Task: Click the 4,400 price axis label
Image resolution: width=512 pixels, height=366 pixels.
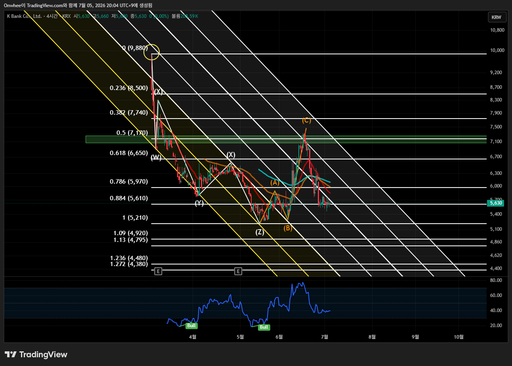Action: [x=496, y=268]
